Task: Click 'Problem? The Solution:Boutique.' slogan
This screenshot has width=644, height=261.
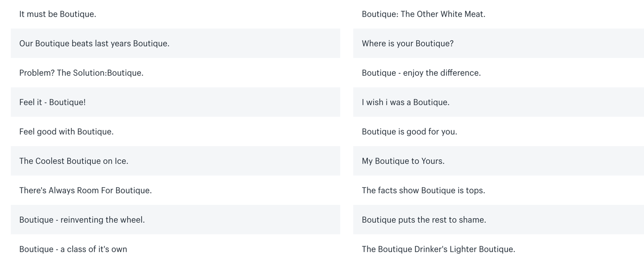Action: (x=81, y=73)
